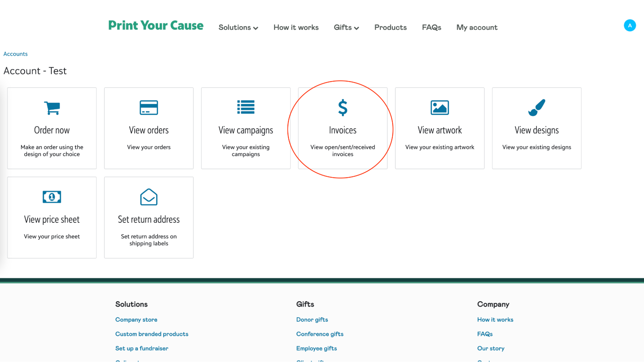Click the banknote icon for View price sheet
Image resolution: width=644 pixels, height=362 pixels.
pos(52,197)
